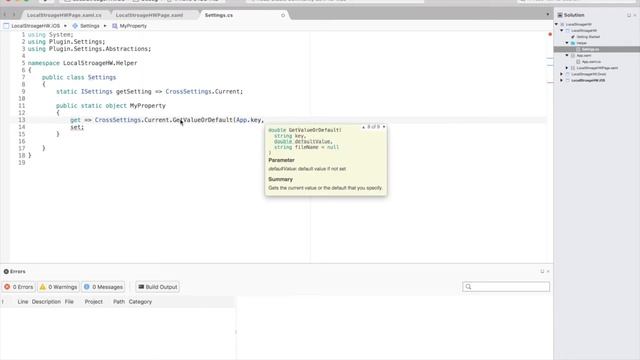Viewport: 640px width, 360px height.
Task: Select the Settings.cs editor tab
Action: tap(219, 15)
